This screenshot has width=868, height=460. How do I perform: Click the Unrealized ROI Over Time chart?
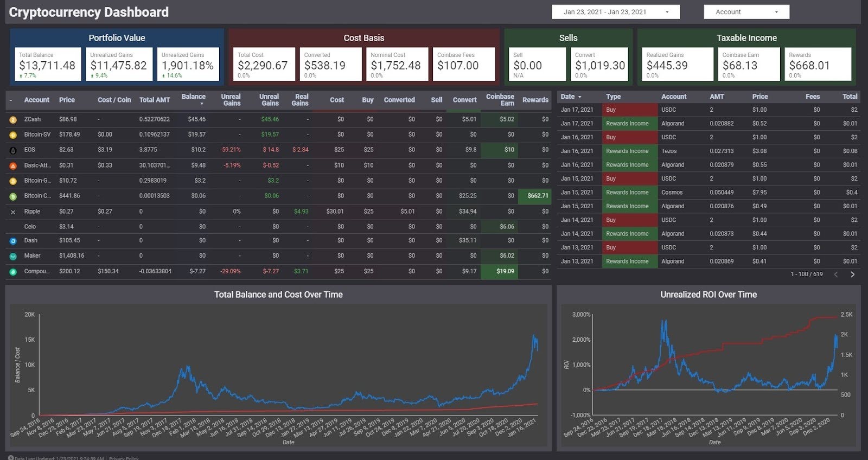click(x=709, y=369)
